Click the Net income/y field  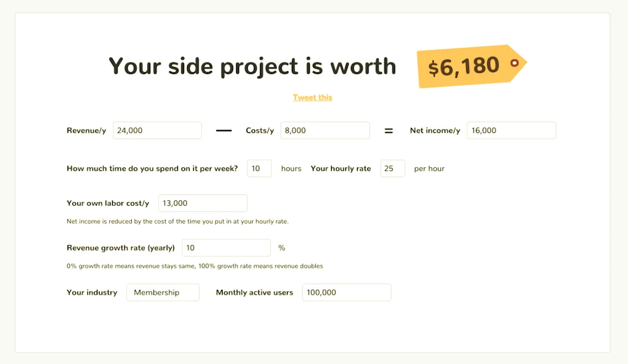click(511, 130)
